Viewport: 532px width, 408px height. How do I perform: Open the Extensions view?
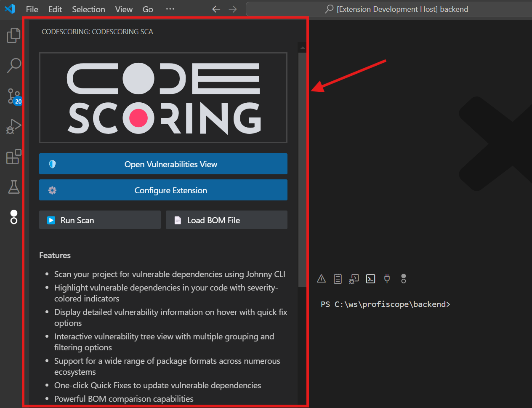tap(13, 157)
